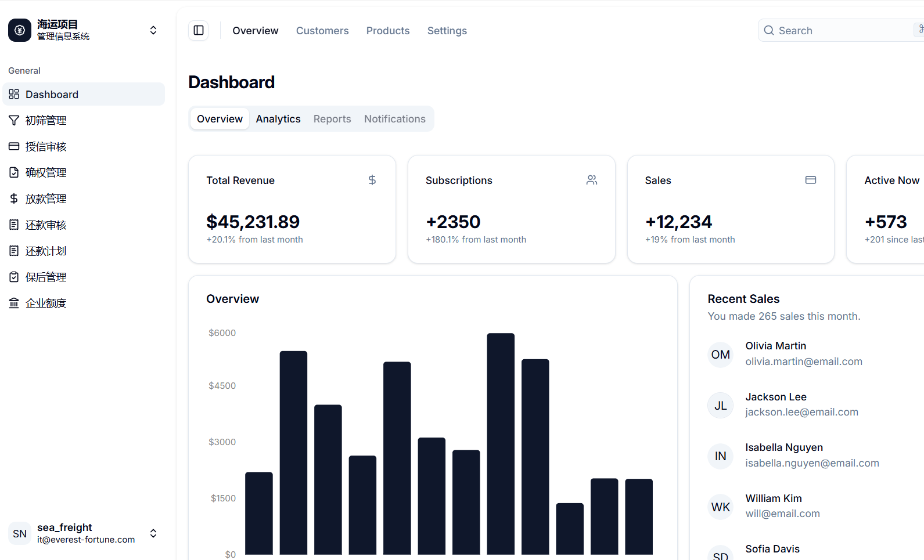Click the file-check icon beside 确权管理
This screenshot has width=924, height=560.
[x=14, y=172]
